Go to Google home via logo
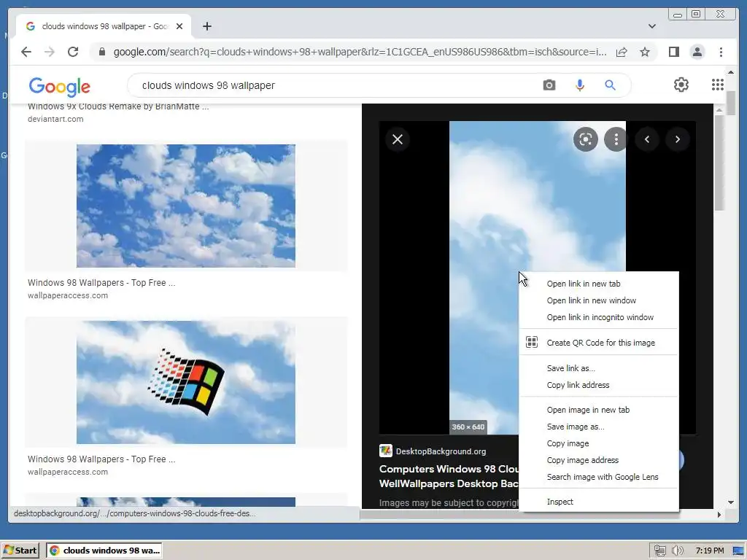The width and height of the screenshot is (747, 560). [60, 86]
